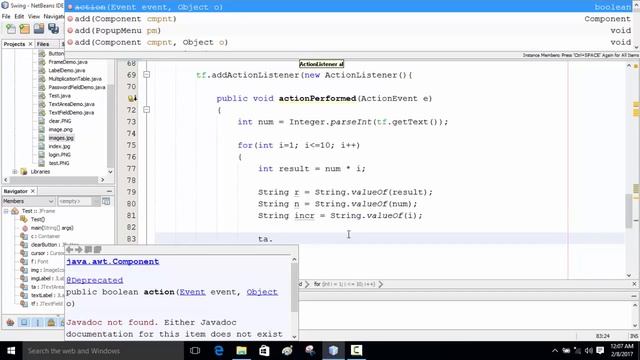640x360 pixels.
Task: Toggle the third highlighted Navigator filter button
Action: point(38,322)
